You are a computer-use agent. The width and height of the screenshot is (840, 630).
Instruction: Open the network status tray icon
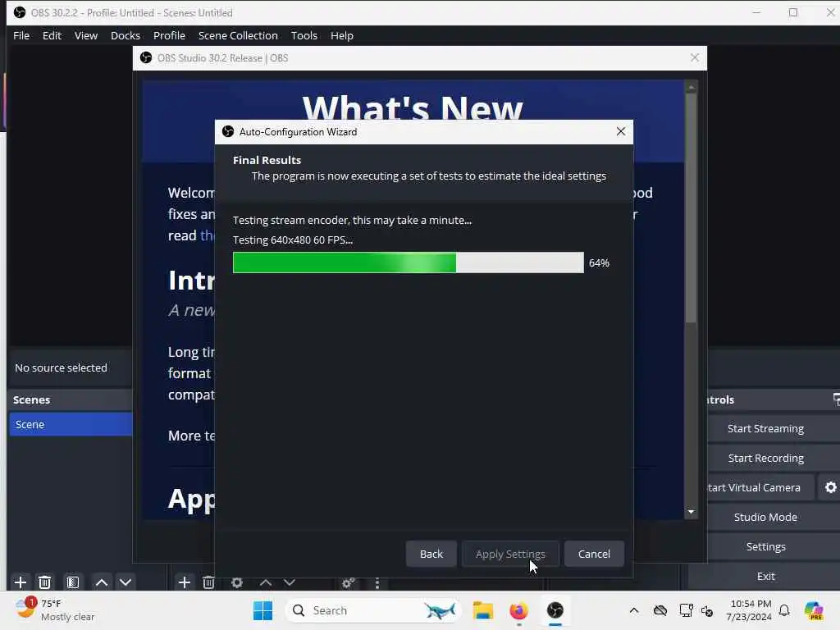[x=686, y=610]
